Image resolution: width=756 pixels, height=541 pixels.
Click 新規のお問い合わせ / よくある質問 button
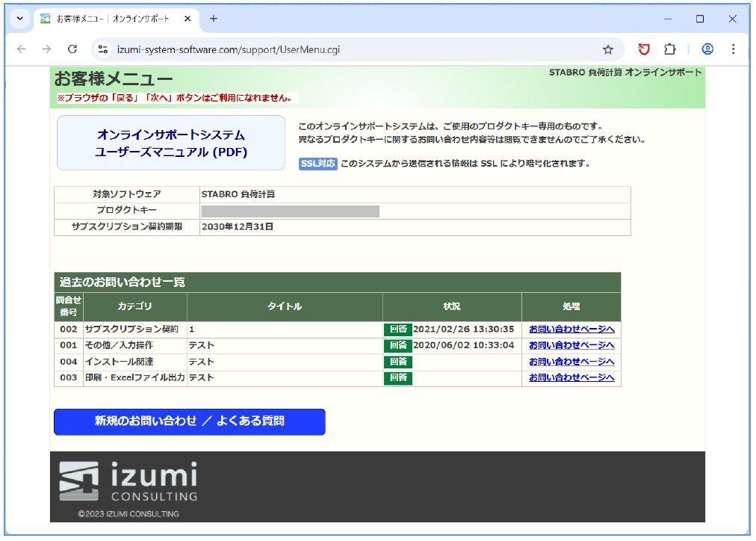pyautogui.click(x=189, y=421)
